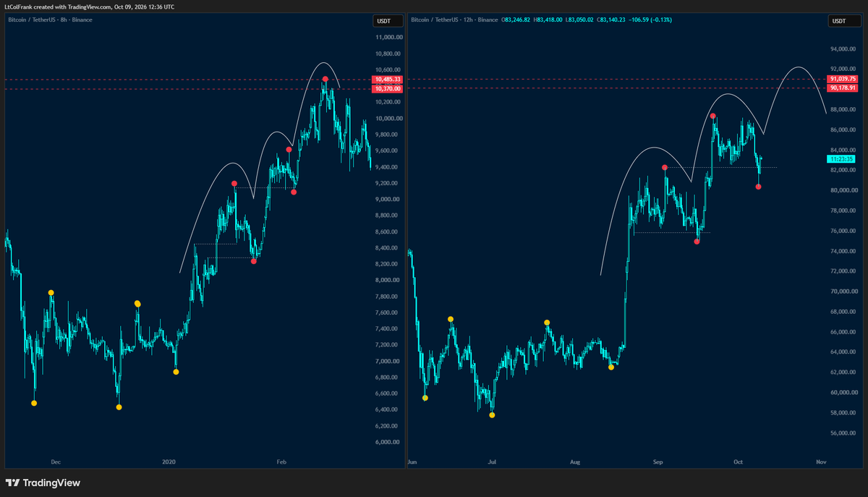Select the 91,039.75 red price label

(843, 79)
